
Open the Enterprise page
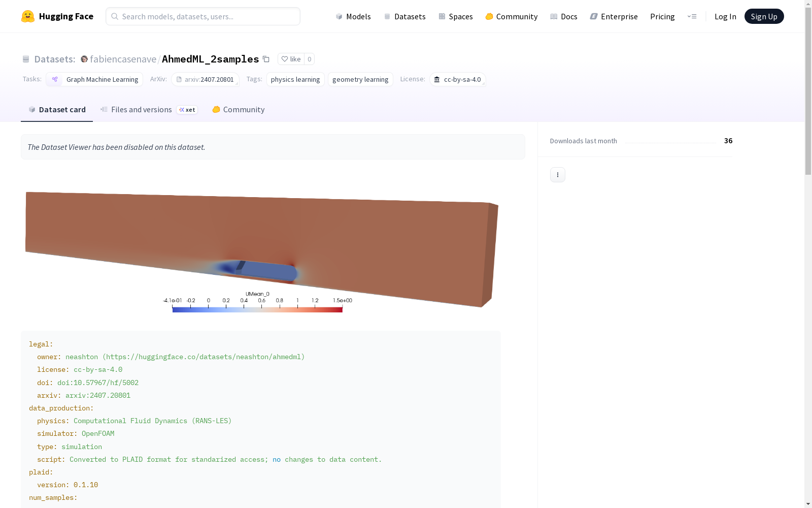(614, 16)
